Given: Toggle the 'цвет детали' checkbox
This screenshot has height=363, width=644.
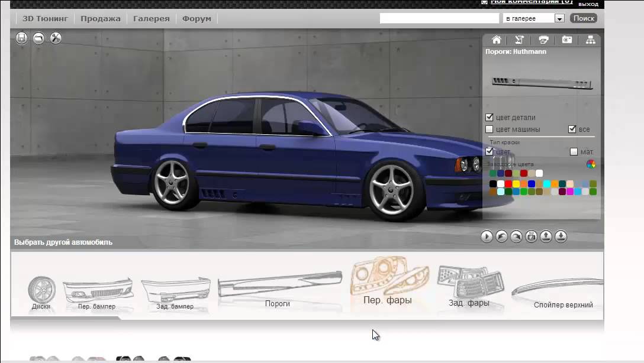Looking at the screenshot, I should (490, 118).
